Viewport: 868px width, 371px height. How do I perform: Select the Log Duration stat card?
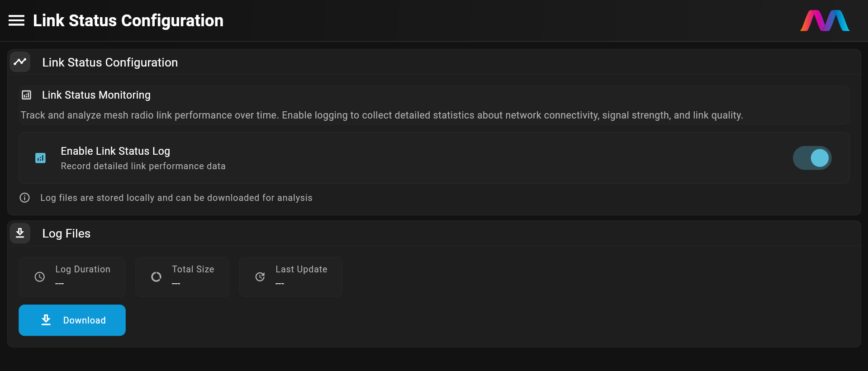(72, 277)
